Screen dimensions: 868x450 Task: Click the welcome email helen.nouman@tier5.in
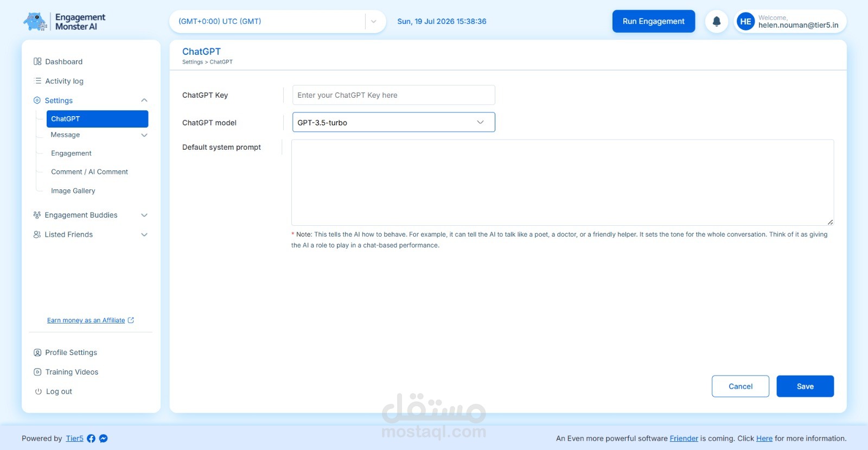[799, 25]
